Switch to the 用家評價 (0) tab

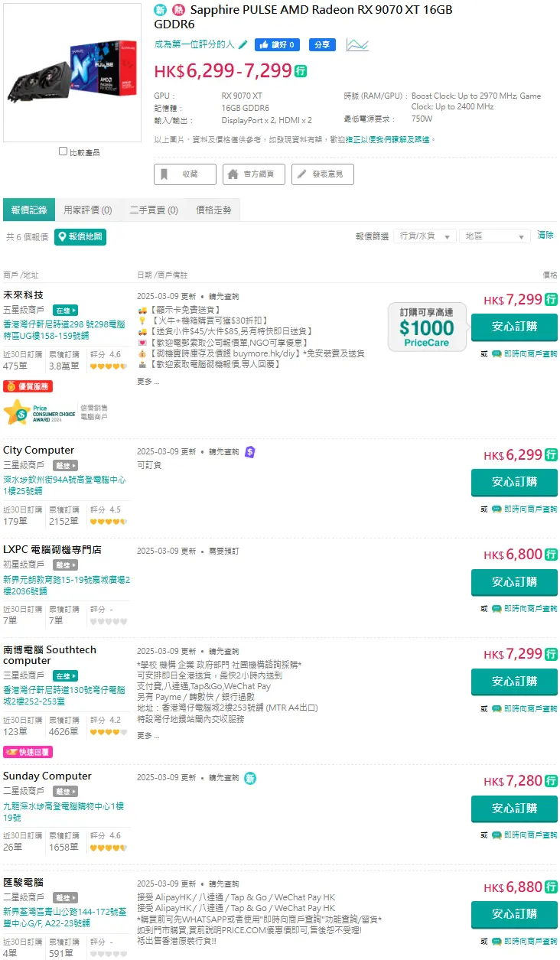[x=88, y=210]
